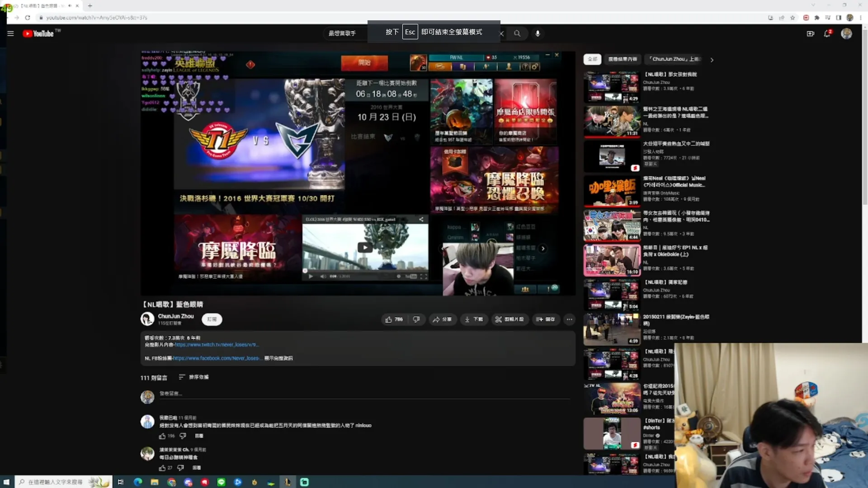Subscribe to ChunJun Zhou channel

point(212,319)
